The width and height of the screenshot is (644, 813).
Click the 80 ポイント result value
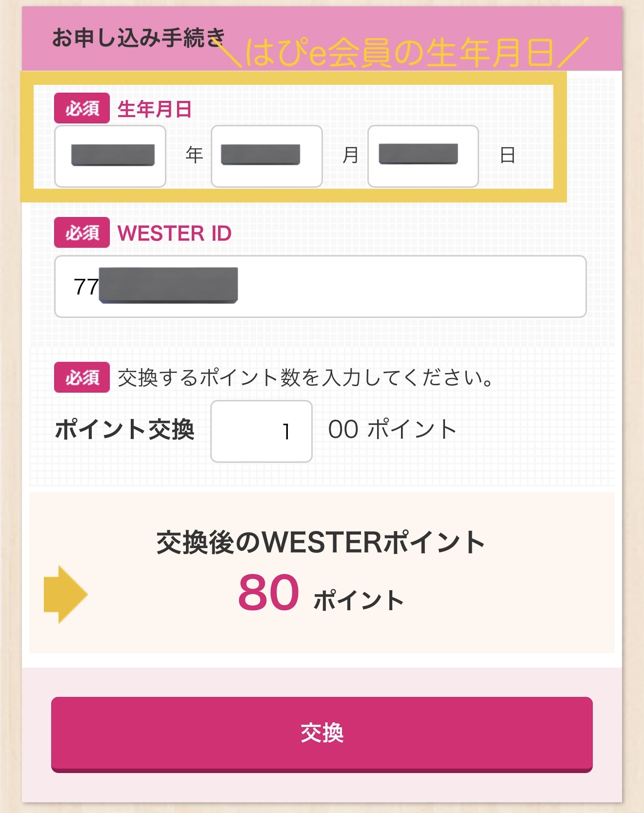point(321,594)
